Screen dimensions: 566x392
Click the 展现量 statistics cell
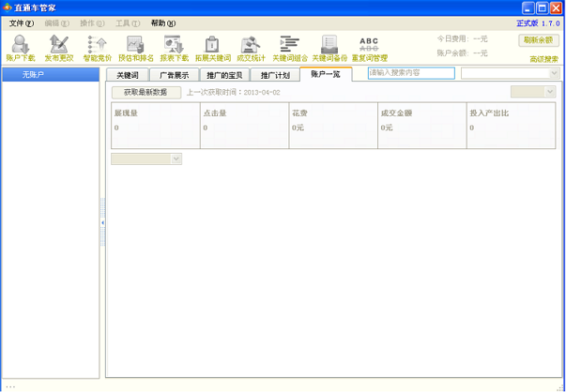pyautogui.click(x=156, y=126)
